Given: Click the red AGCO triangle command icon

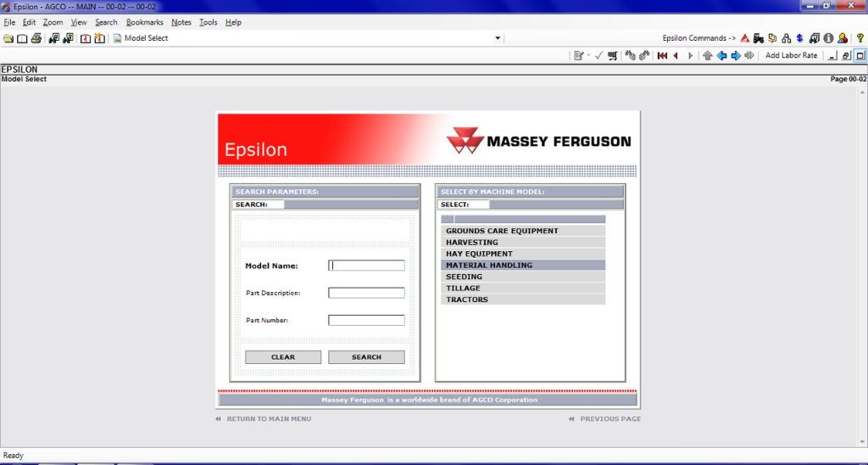Looking at the screenshot, I should [x=745, y=38].
